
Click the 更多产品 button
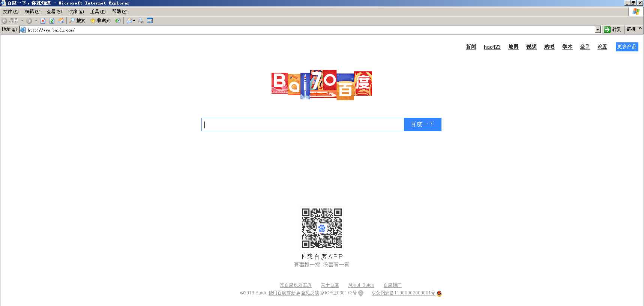(x=627, y=47)
